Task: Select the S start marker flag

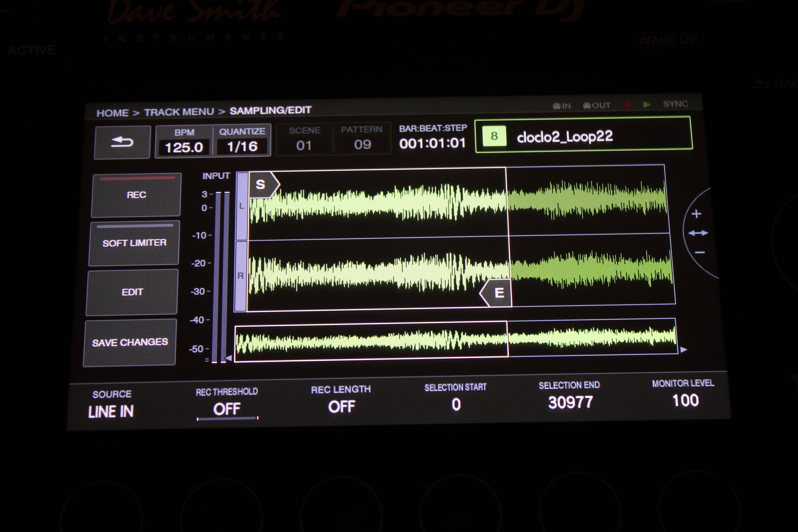Action: (264, 185)
